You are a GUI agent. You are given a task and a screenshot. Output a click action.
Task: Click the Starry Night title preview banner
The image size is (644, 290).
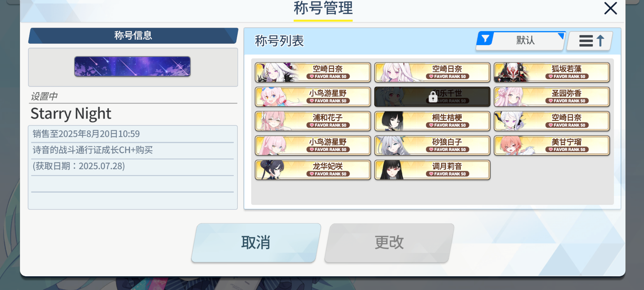tap(132, 66)
